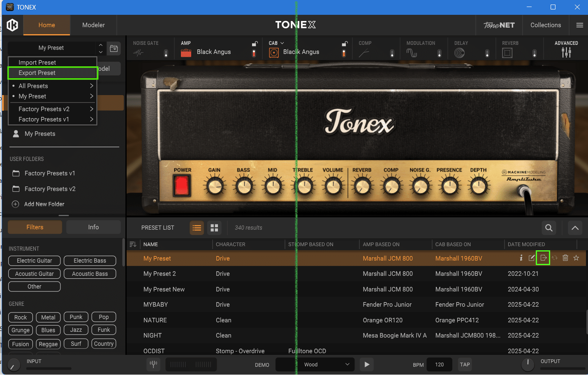Click the BPM value field
588x375 pixels.
point(439,364)
